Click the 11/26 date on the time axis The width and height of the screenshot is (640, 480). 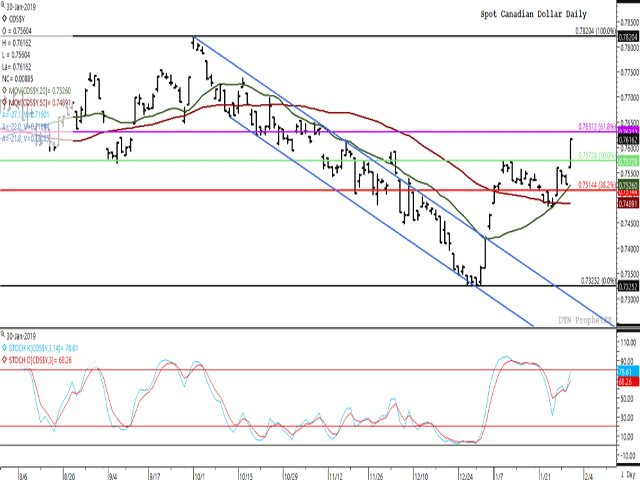click(376, 476)
